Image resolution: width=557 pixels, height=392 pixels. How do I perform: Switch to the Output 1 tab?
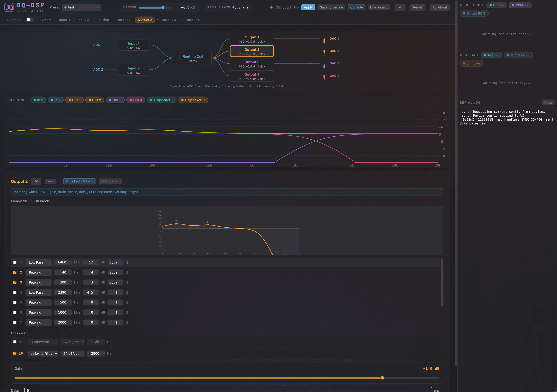tap(123, 20)
